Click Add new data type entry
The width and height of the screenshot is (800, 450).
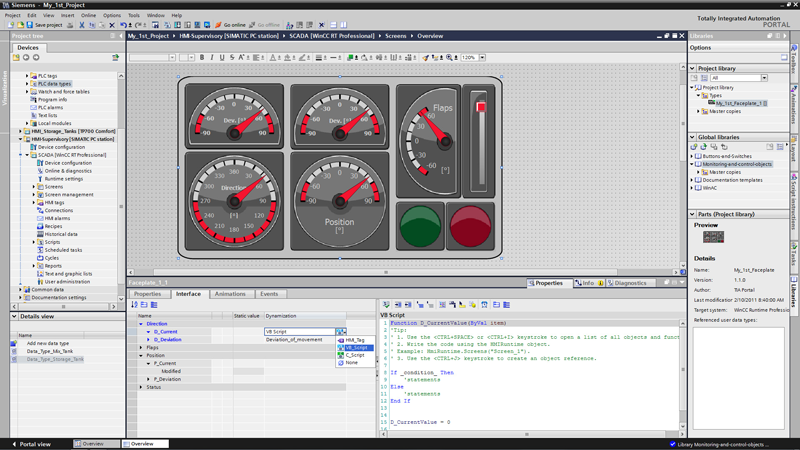[47, 343]
